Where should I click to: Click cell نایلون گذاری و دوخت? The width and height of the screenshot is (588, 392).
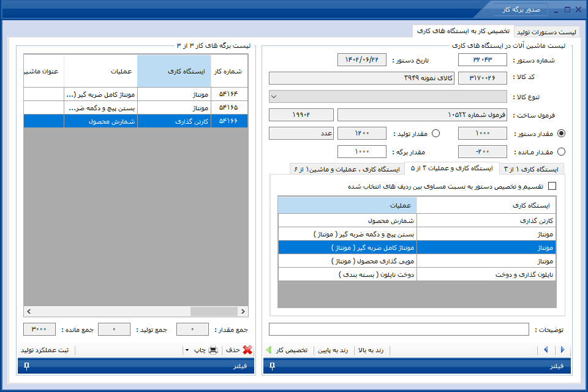pyautogui.click(x=486, y=274)
